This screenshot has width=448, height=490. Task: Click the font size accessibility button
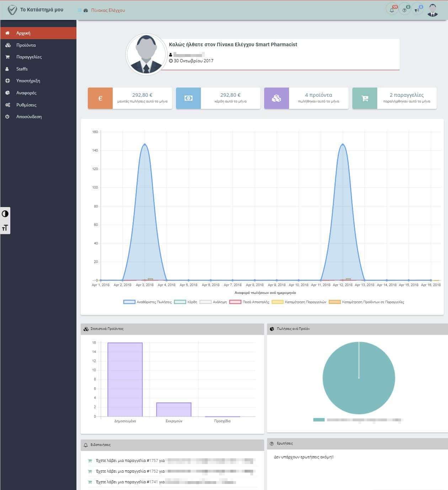click(5, 228)
